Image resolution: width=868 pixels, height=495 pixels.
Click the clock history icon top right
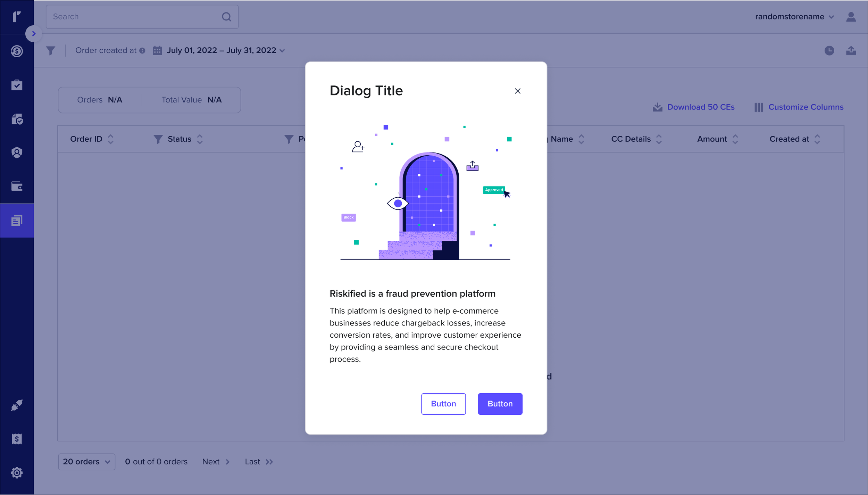829,51
